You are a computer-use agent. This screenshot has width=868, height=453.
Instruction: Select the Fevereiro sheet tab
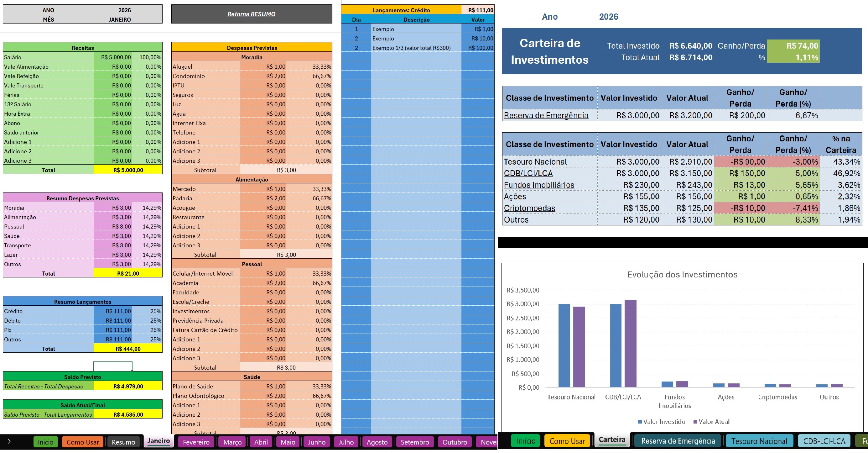pyautogui.click(x=196, y=442)
